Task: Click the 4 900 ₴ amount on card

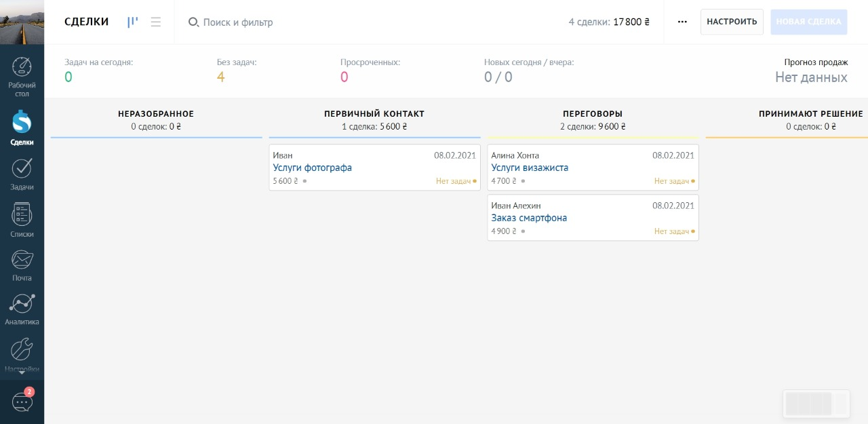Action: click(x=504, y=231)
